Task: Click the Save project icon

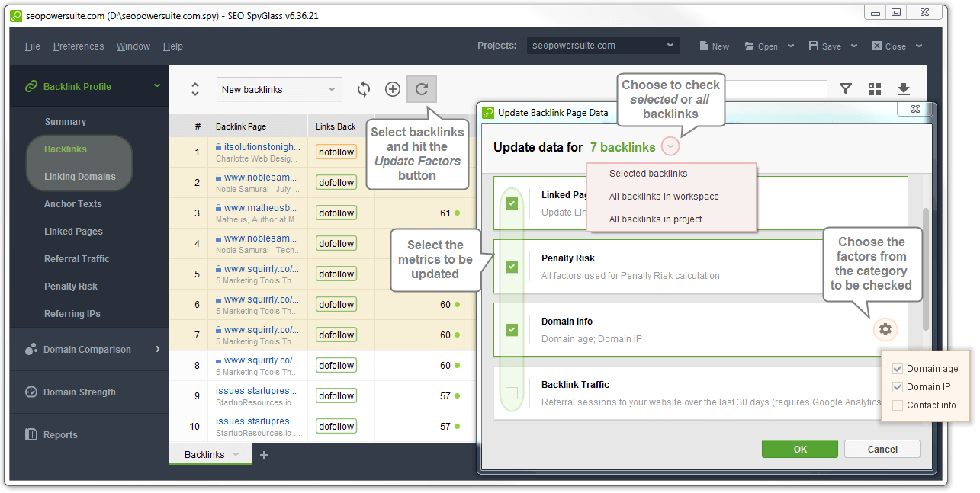Action: [x=815, y=46]
